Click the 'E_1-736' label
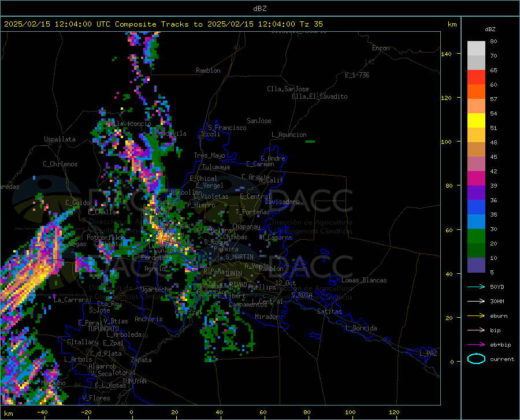Viewport: 520px width, 420px height. pos(357,75)
